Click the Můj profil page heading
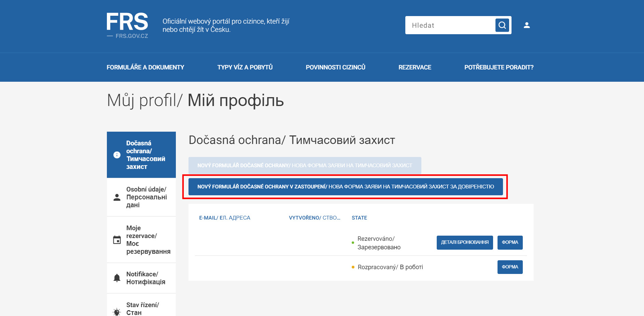The image size is (644, 316). pos(195,101)
